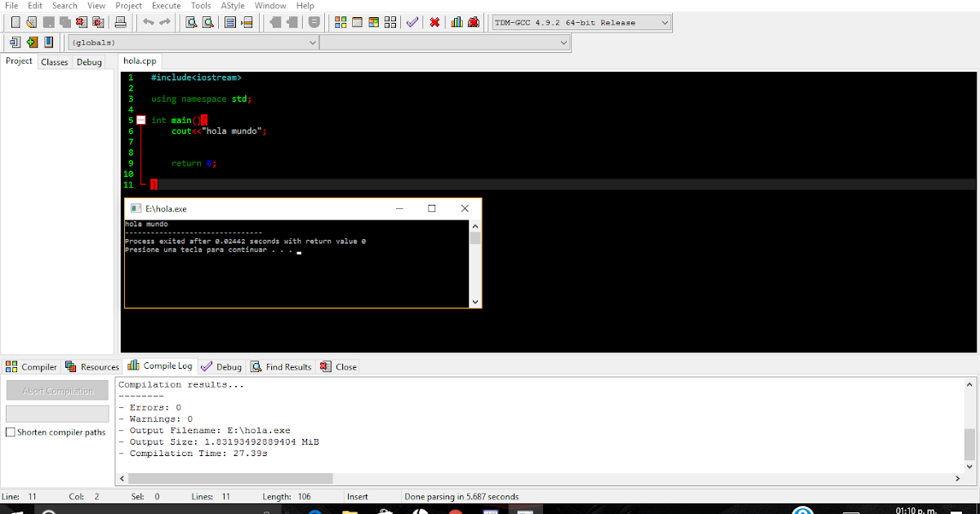Click the Open project or file icon
This screenshot has height=514, width=980.
[31, 22]
